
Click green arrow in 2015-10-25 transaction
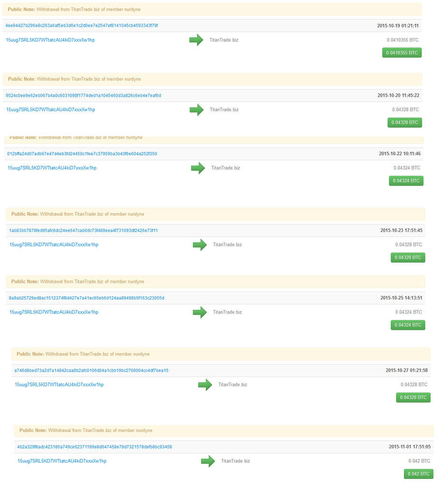200,312
